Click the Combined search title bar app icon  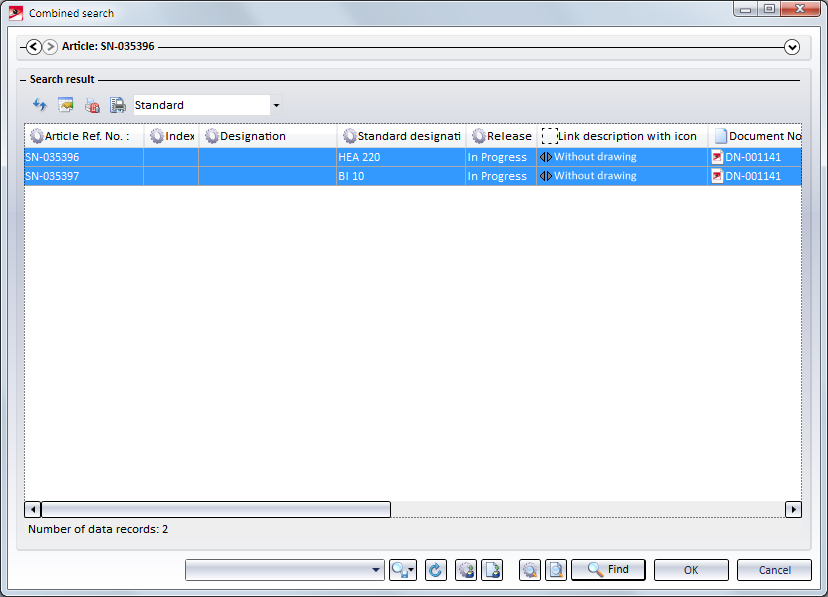16,13
